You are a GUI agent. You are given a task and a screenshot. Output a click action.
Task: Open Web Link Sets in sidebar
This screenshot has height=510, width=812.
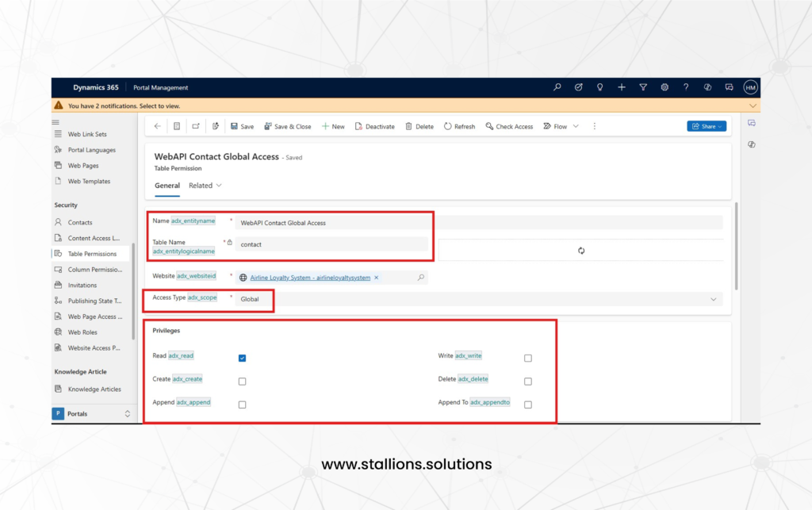pos(87,134)
